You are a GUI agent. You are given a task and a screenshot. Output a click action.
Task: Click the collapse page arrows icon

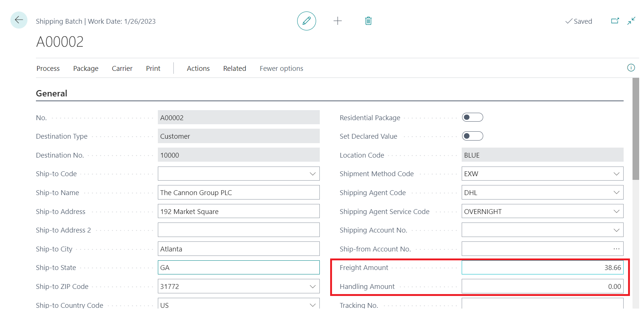(631, 21)
